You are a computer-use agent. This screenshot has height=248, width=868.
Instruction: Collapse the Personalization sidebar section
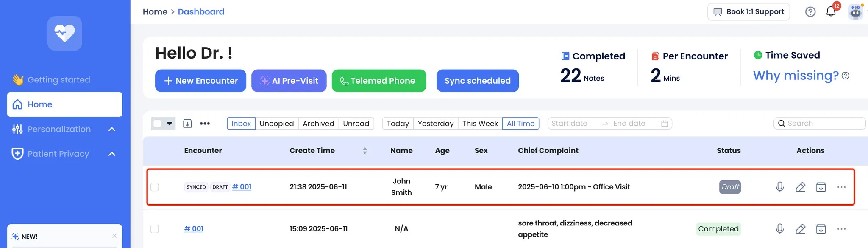click(112, 129)
